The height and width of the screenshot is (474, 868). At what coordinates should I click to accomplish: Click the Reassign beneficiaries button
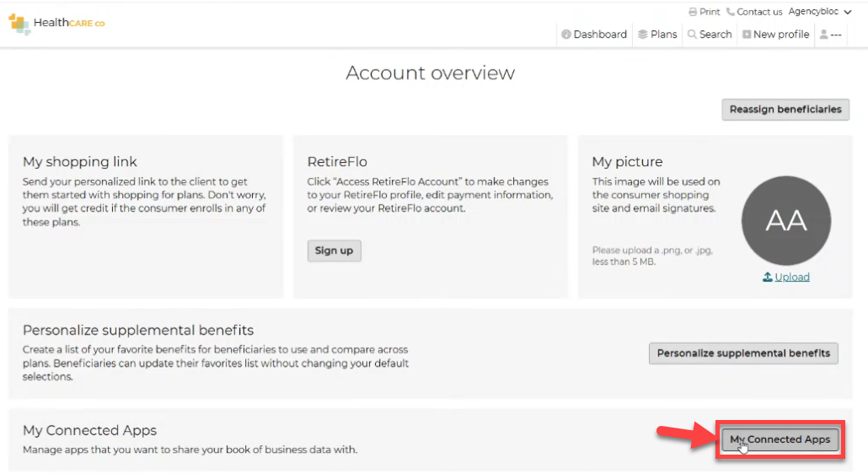tap(785, 109)
